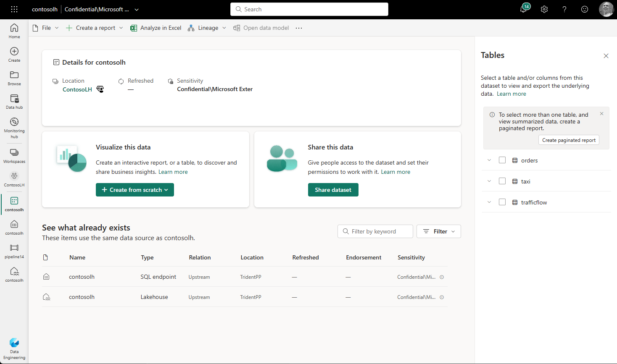This screenshot has height=364, width=617.
Task: Open the Create a report dropdown
Action: click(95, 28)
